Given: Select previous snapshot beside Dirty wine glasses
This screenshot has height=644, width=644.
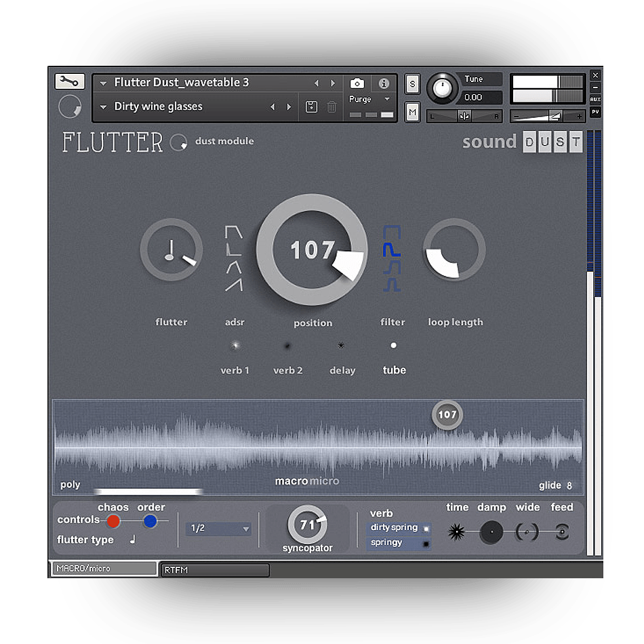Looking at the screenshot, I should pyautogui.click(x=273, y=107).
